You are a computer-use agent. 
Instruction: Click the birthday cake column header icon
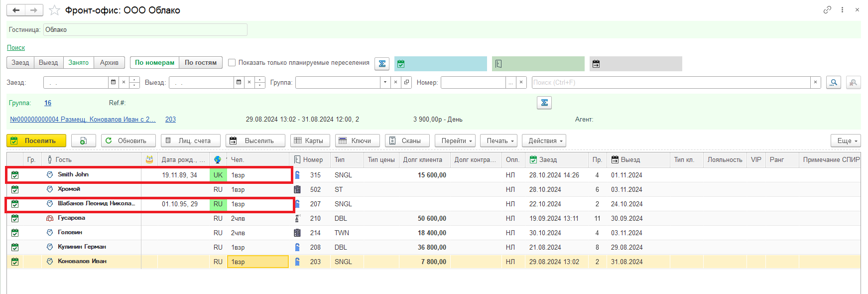[x=149, y=159]
